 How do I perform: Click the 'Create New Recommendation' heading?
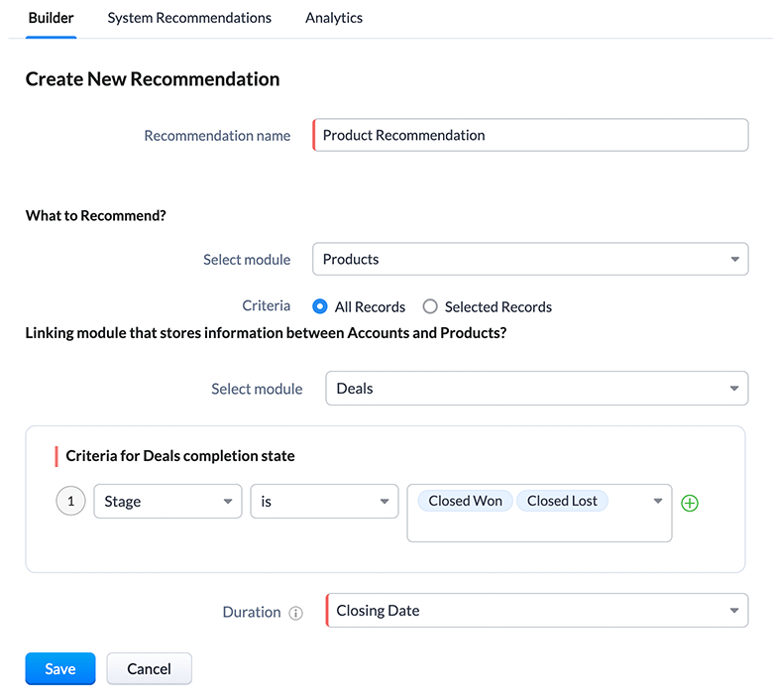pos(153,79)
